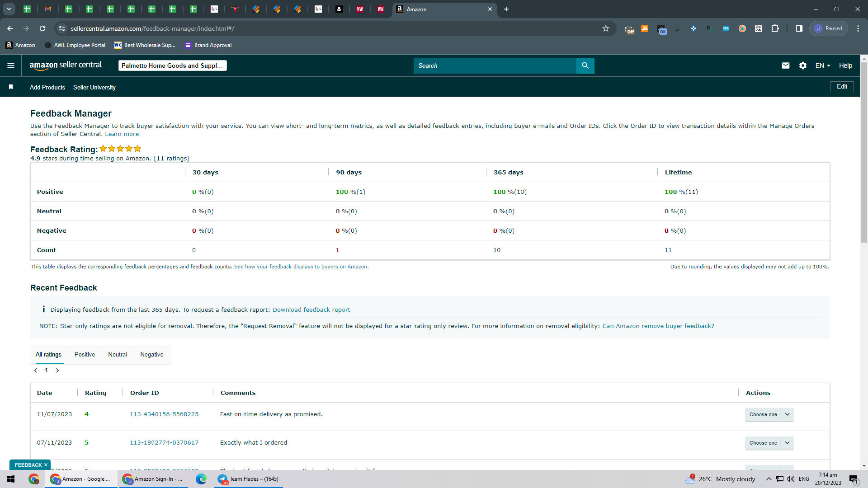
Task: Open a new browser tab
Action: (x=506, y=9)
